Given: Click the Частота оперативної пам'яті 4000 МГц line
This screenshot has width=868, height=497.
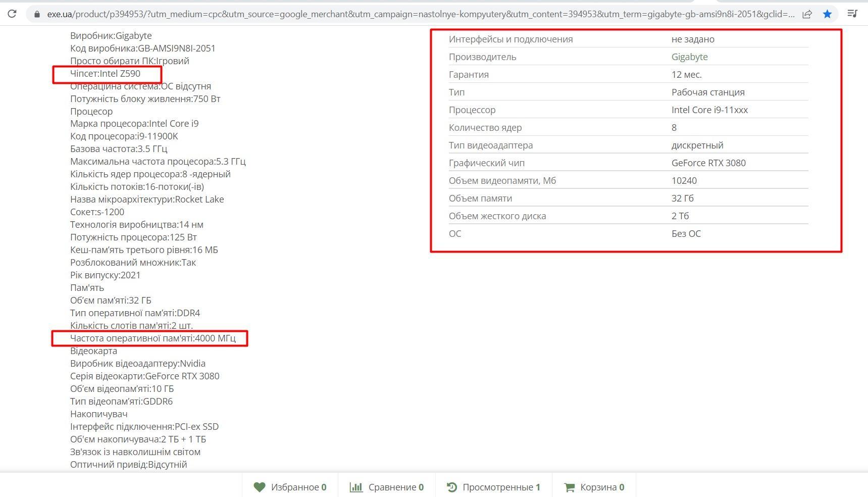Looking at the screenshot, I should click(x=152, y=338).
